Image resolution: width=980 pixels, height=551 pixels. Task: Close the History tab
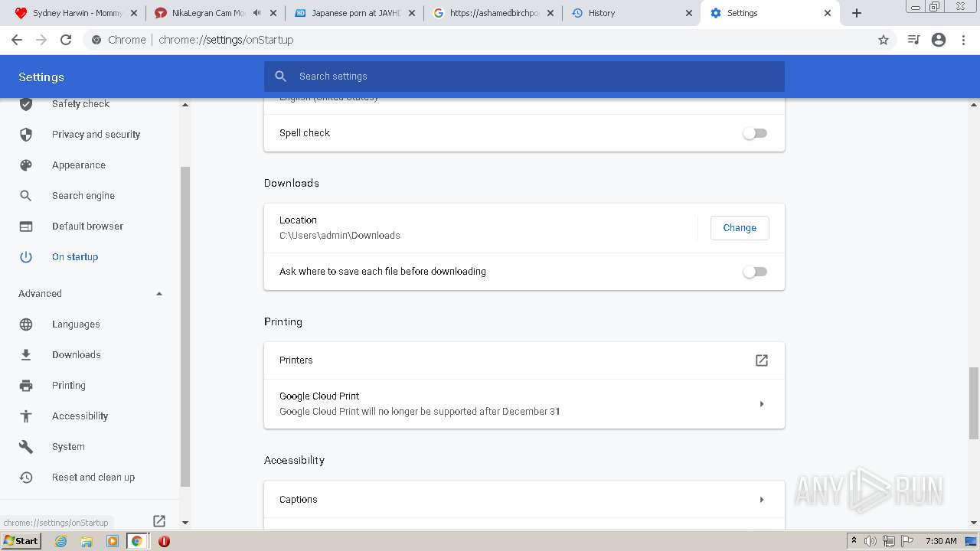(x=689, y=13)
